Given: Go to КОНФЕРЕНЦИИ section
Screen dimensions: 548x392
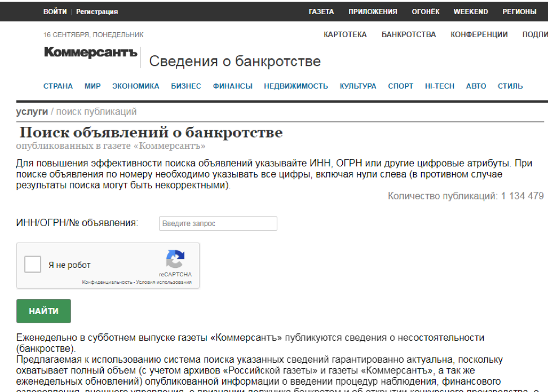Looking at the screenshot, I should pos(479,34).
